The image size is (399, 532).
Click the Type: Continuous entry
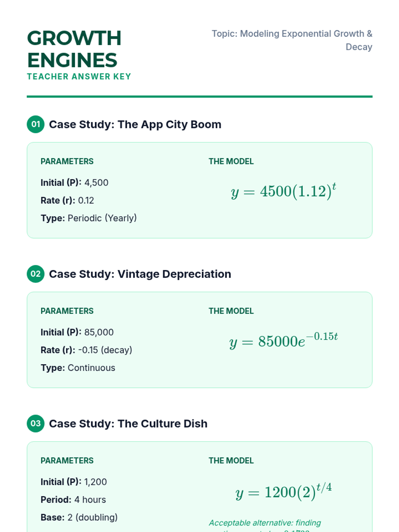[78, 368]
